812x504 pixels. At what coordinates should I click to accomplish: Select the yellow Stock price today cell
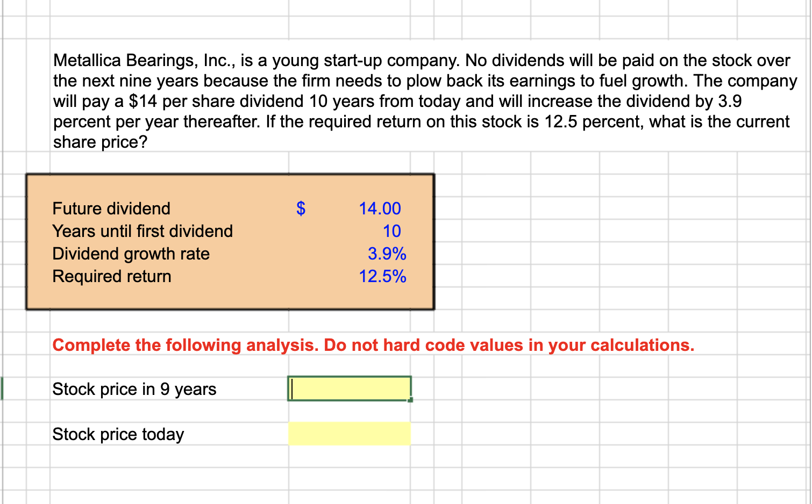tap(348, 433)
